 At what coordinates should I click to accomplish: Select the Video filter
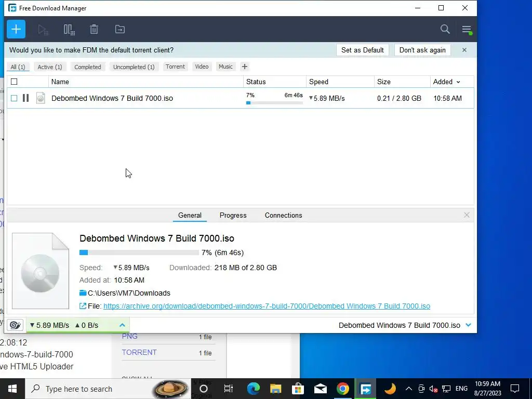pyautogui.click(x=202, y=66)
